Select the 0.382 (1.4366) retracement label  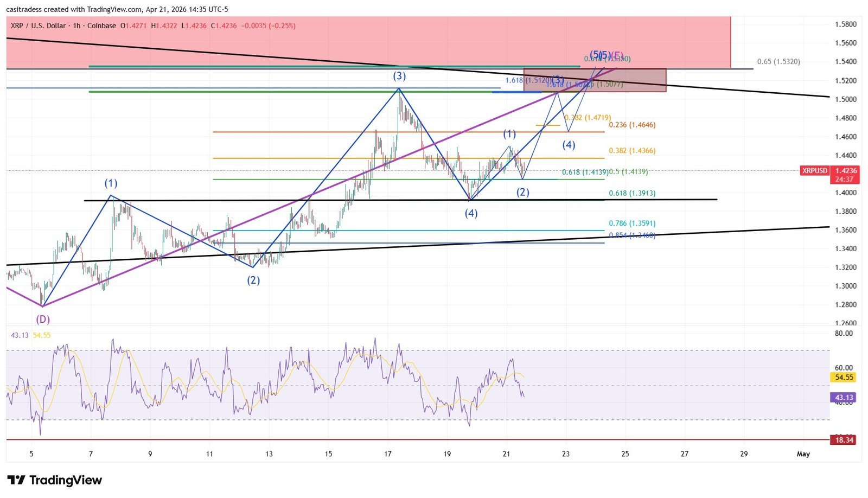coord(632,151)
